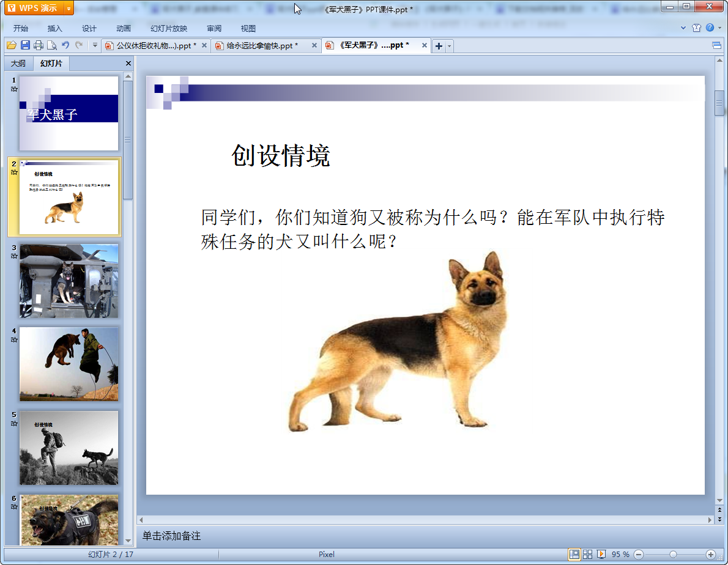The height and width of the screenshot is (565, 728).
Task: Select slide 3 thumbnail of dog in helicopter
Action: (x=69, y=281)
